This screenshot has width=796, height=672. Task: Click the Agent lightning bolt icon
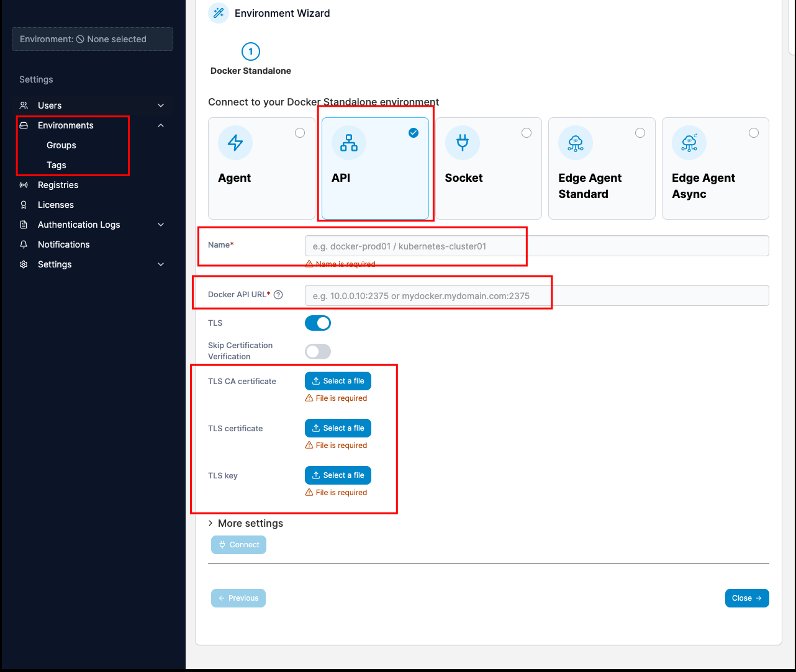[235, 143]
